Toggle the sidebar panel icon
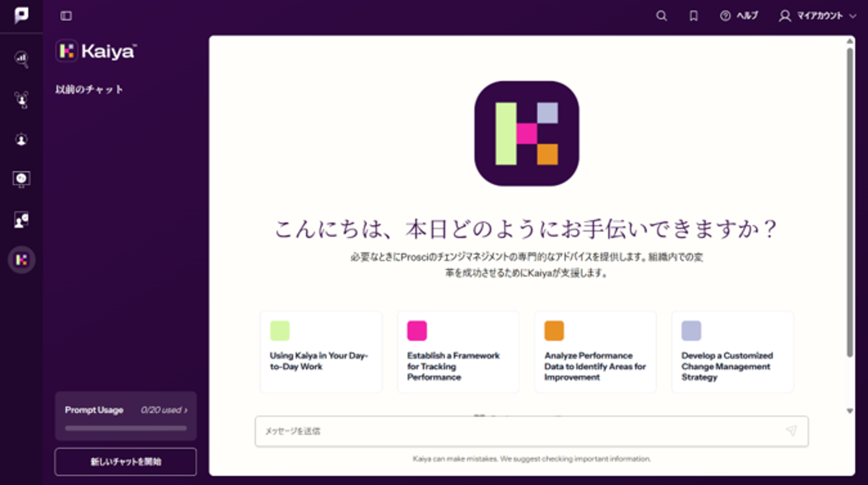Viewport: 868px width, 485px height. point(66,16)
